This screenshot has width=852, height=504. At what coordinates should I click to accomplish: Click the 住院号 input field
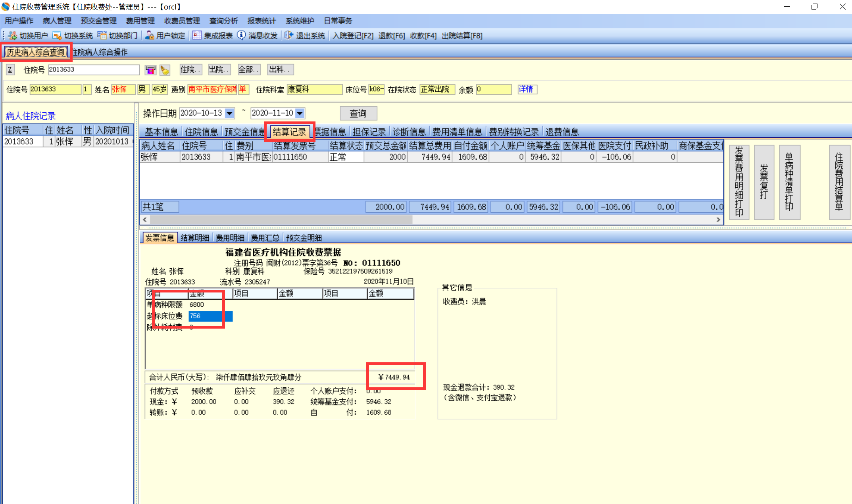tap(94, 70)
